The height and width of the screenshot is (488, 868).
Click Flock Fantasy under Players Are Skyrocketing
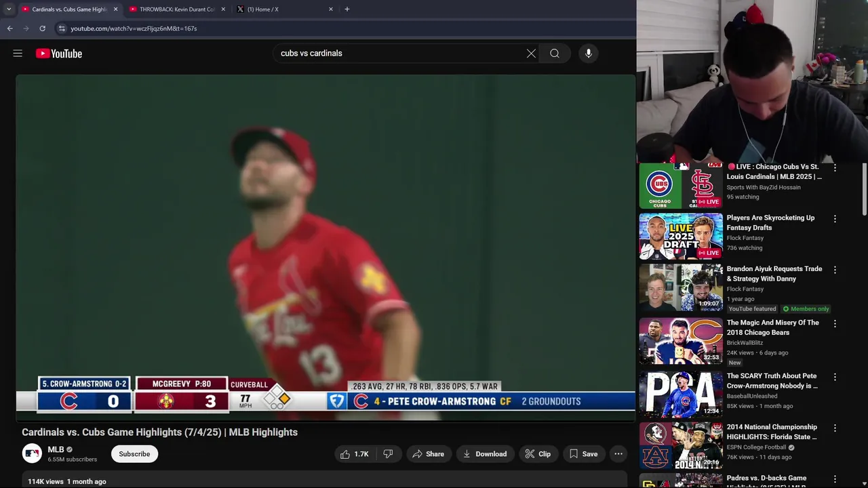745,239
